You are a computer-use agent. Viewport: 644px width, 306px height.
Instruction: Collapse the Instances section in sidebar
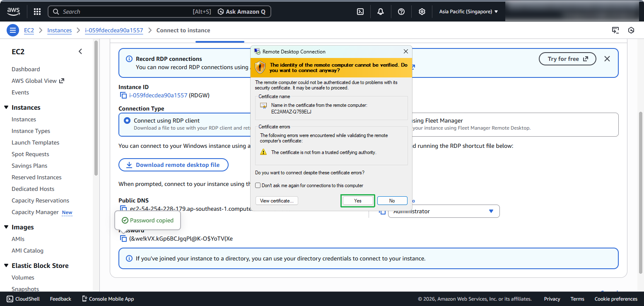point(6,108)
